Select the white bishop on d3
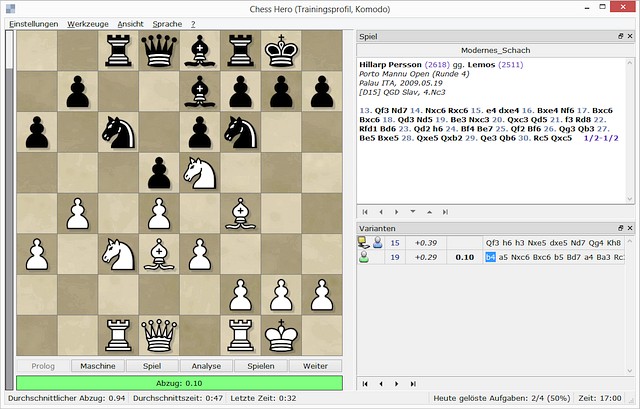The height and width of the screenshot is (409, 640). 159,254
